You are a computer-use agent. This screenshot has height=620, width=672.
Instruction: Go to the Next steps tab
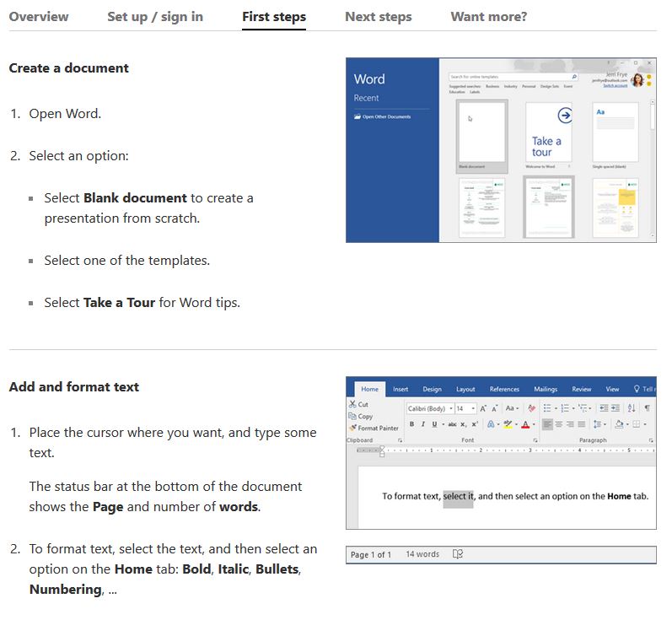pyautogui.click(x=379, y=17)
